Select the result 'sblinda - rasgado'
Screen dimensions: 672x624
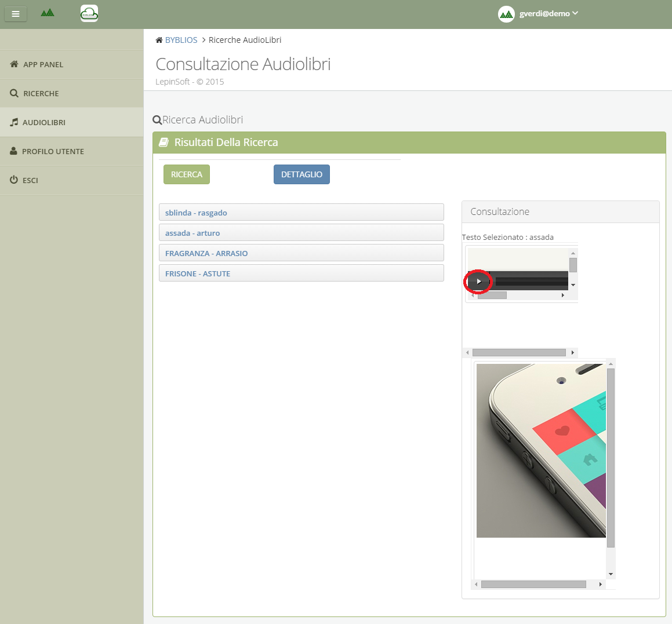pyautogui.click(x=302, y=213)
